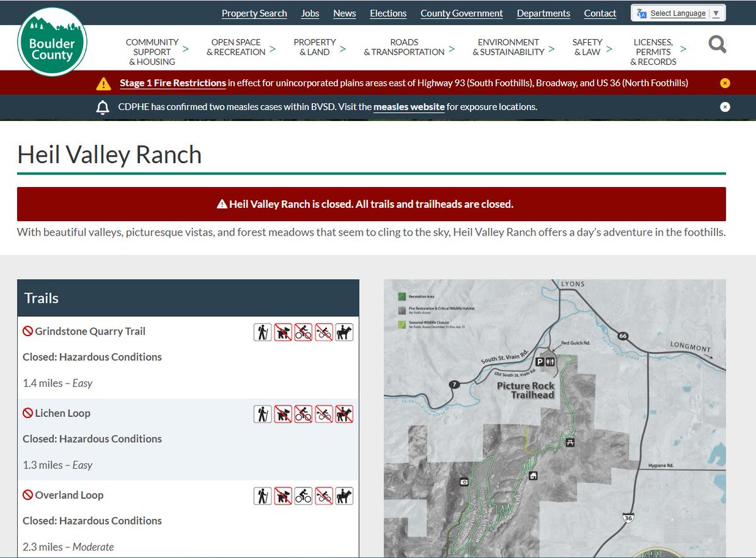Click the camera viewpoint icon on map
Viewport: 756px width, 558px height.
click(464, 482)
